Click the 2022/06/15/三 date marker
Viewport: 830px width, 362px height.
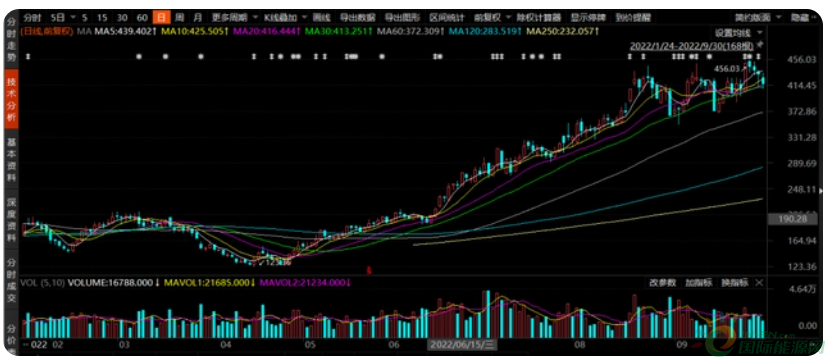click(462, 345)
